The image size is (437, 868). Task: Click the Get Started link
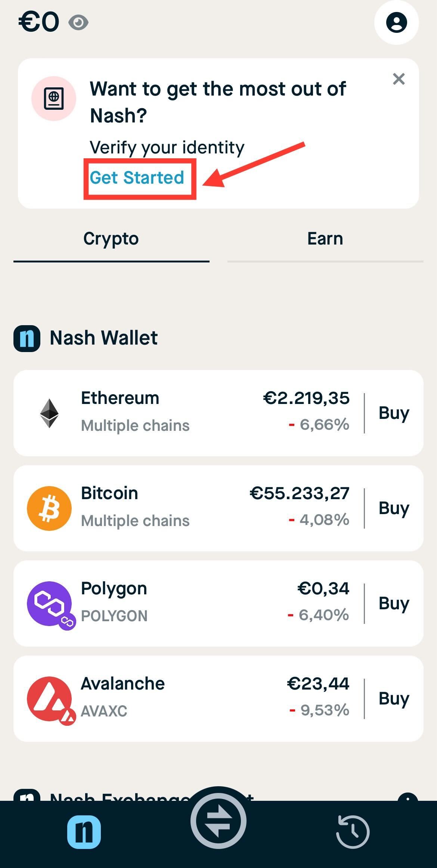point(137,178)
